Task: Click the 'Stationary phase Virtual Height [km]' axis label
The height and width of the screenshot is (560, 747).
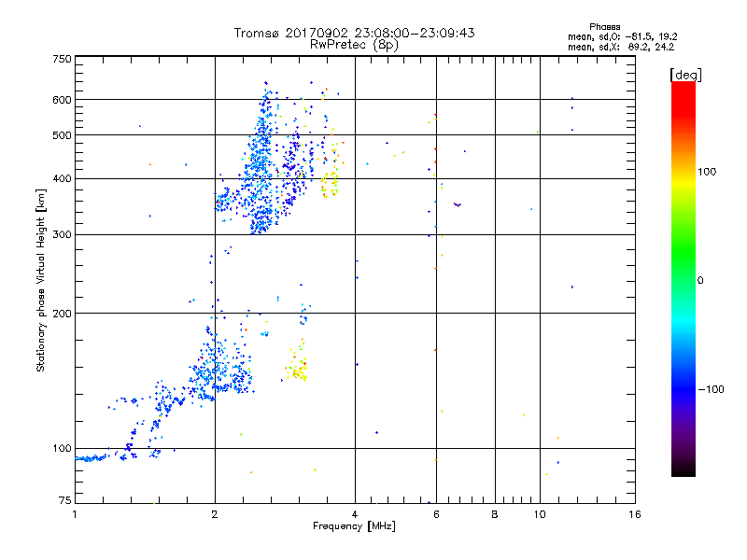Action: (41, 280)
